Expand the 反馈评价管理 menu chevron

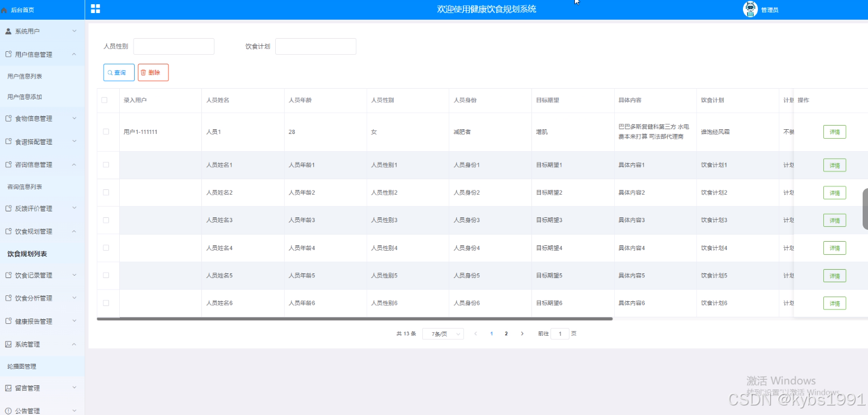pyautogui.click(x=74, y=208)
